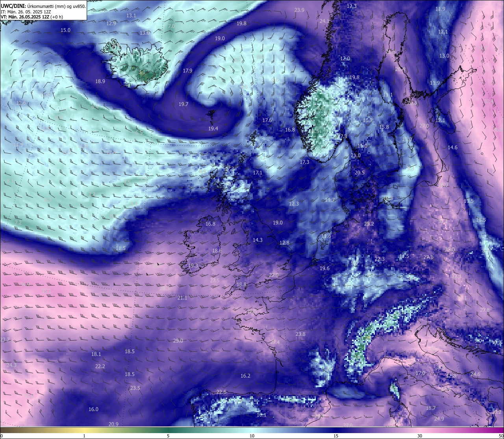Click the 15.7 value label
The height and width of the screenshot is (439, 504).
pos(368,120)
